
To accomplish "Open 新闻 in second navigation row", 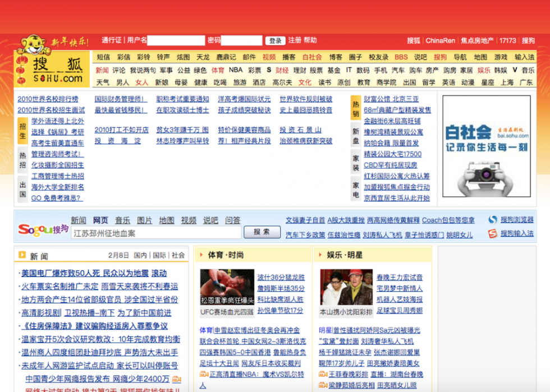I will [102, 70].
